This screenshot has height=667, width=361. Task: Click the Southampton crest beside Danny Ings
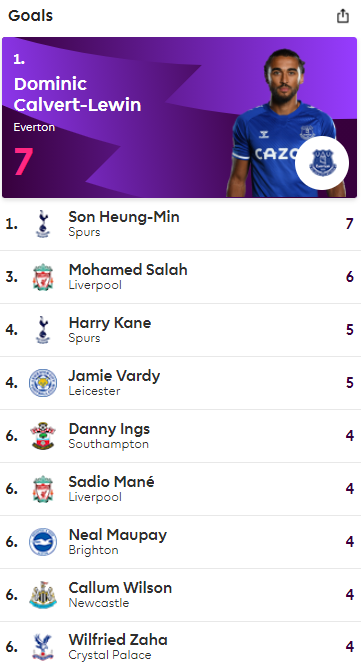tap(43, 436)
